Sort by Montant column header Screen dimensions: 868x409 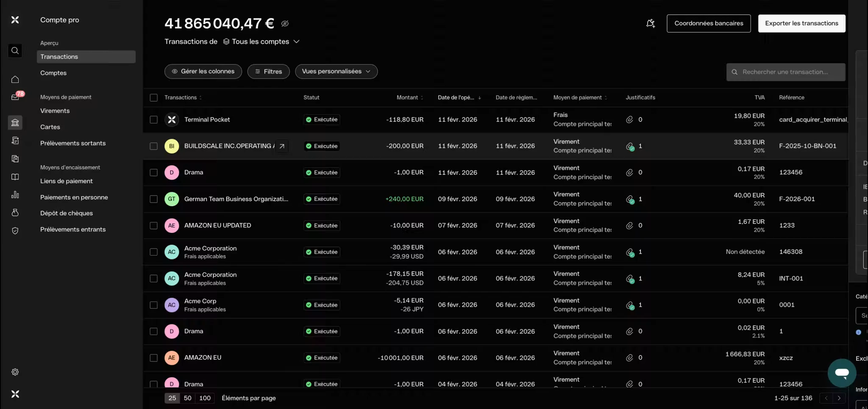pyautogui.click(x=407, y=98)
